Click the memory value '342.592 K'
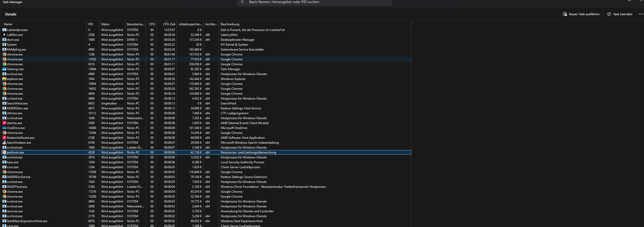 click(195, 89)
